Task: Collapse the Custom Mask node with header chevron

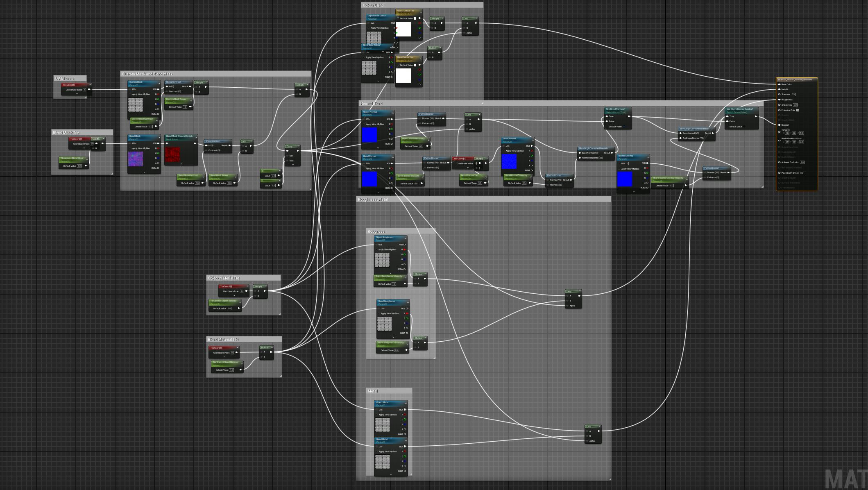Action: tap(159, 83)
